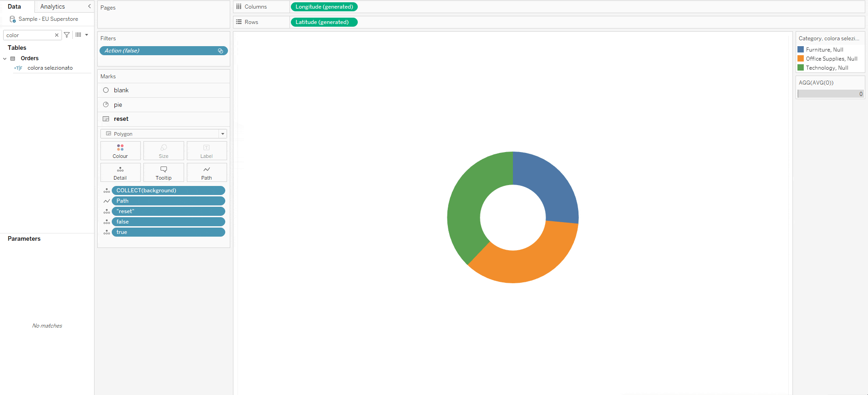
Task: Click the polygon icon beside reset
Action: coord(106,119)
